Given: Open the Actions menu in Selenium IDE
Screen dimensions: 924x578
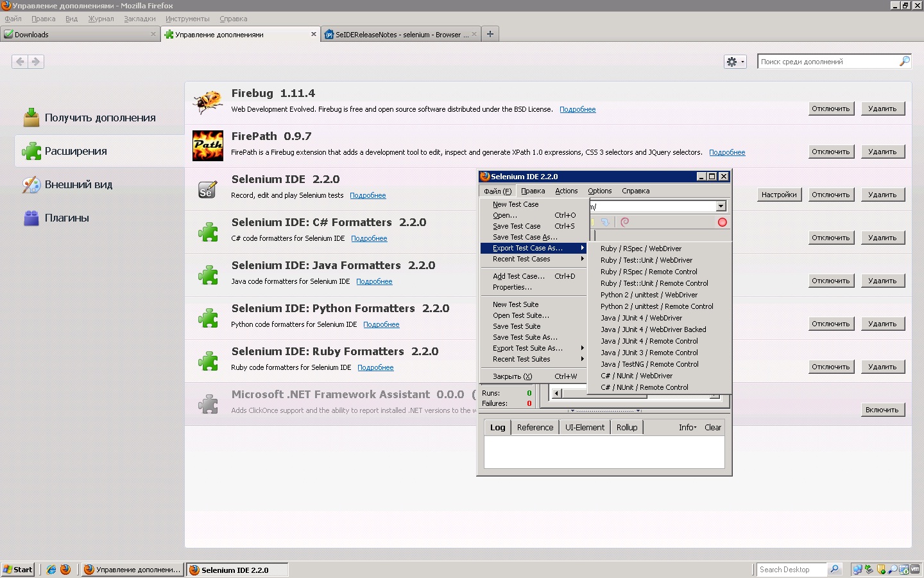Looking at the screenshot, I should click(x=566, y=191).
